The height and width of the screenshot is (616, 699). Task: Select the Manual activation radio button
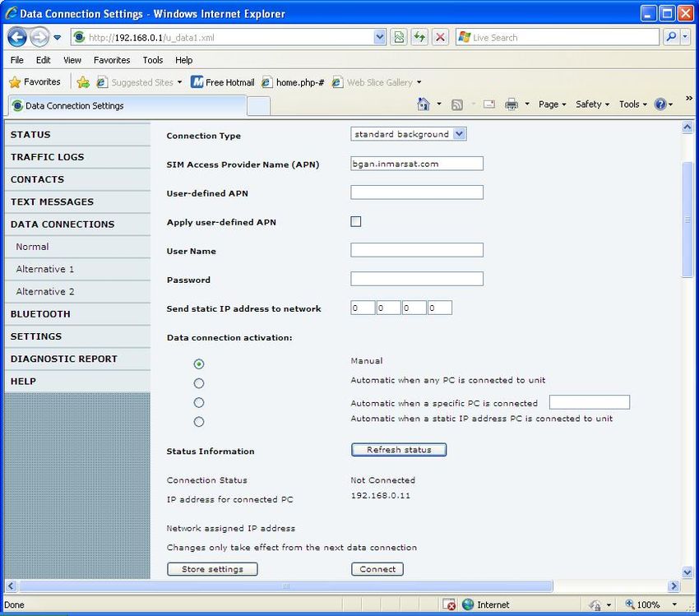[199, 364]
